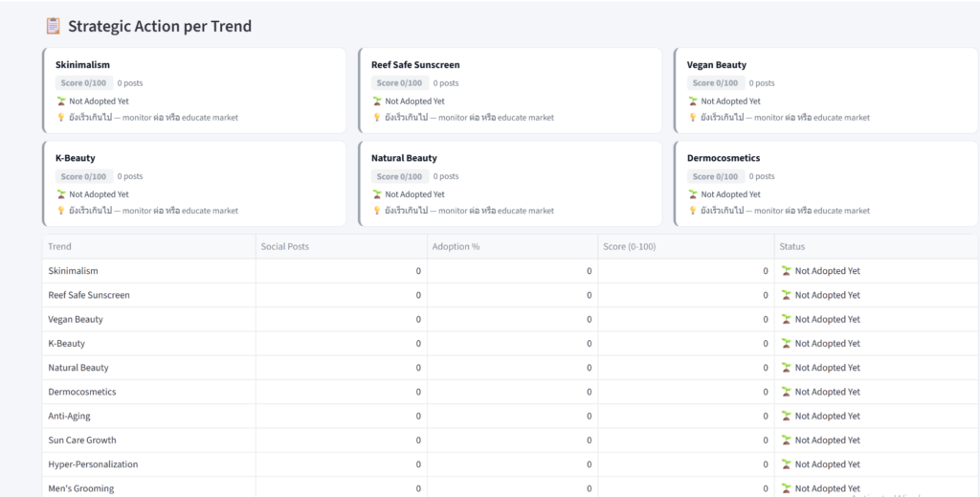Click the seedling icon in Vegan Beauty card
This screenshot has height=497, width=980.
click(693, 102)
